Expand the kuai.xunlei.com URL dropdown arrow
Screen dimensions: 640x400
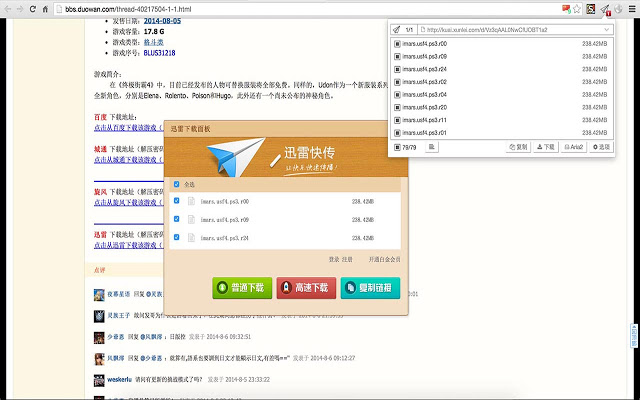point(607,30)
